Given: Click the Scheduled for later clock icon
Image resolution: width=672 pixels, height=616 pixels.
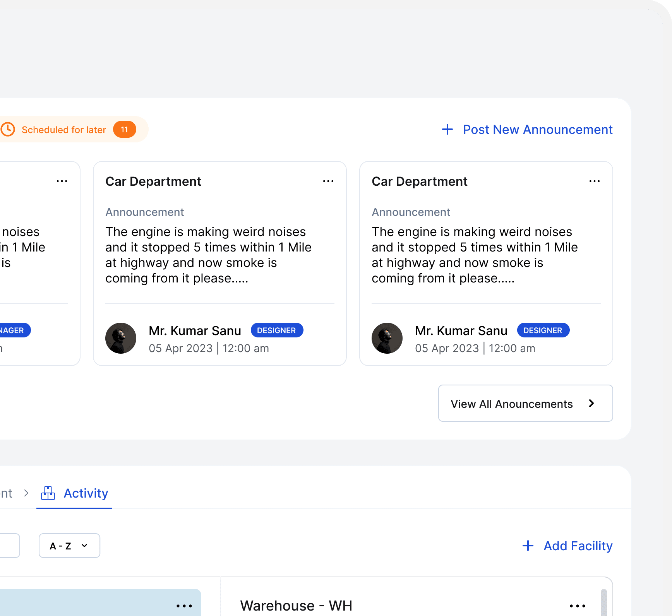Looking at the screenshot, I should click(9, 129).
